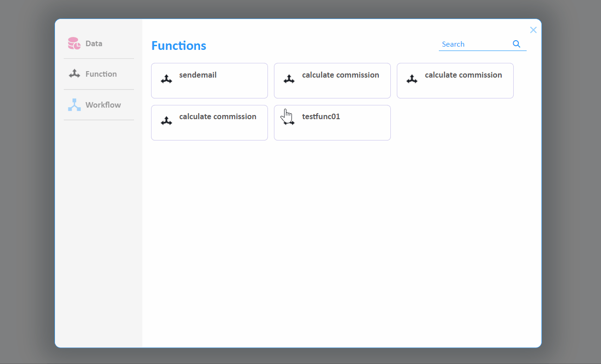
Task: Click the blue Workflow icon in sidebar
Action: (74, 105)
